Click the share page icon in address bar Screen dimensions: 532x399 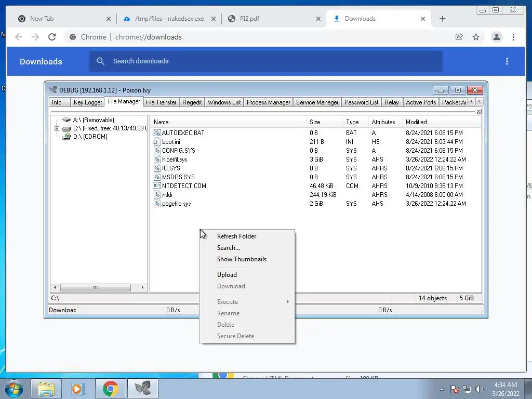point(459,37)
